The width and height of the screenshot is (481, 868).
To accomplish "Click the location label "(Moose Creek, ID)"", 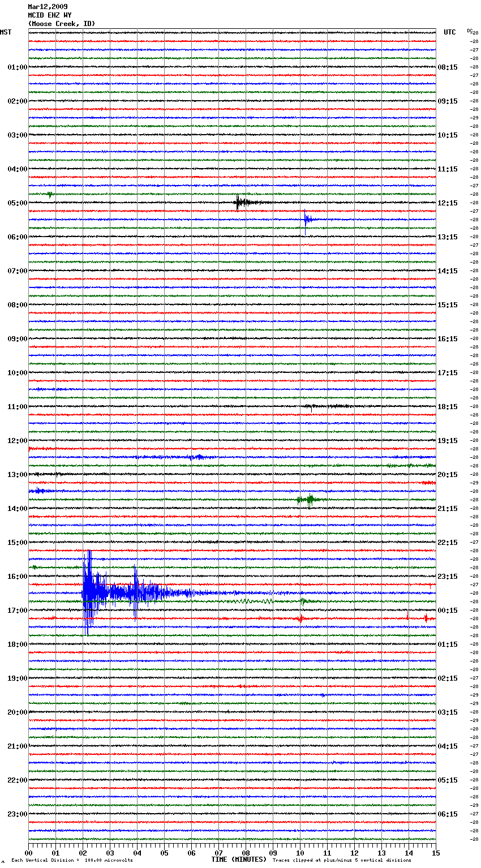I will pos(62,24).
